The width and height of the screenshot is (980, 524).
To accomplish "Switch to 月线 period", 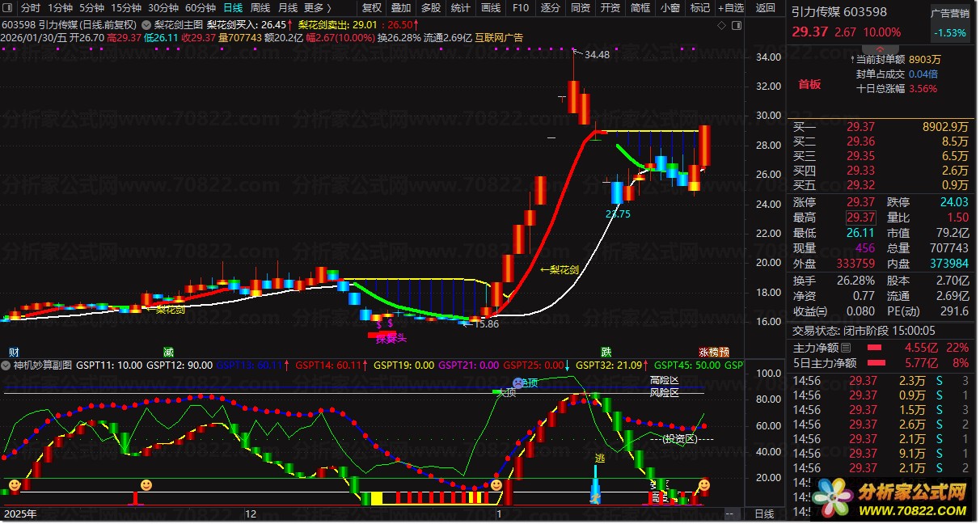I will click(x=288, y=7).
